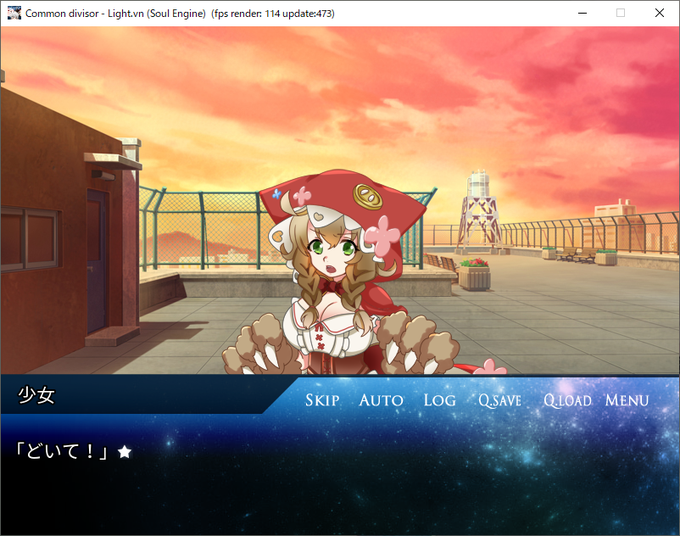
Task: Minimize the Common divisor window
Action: coord(582,13)
